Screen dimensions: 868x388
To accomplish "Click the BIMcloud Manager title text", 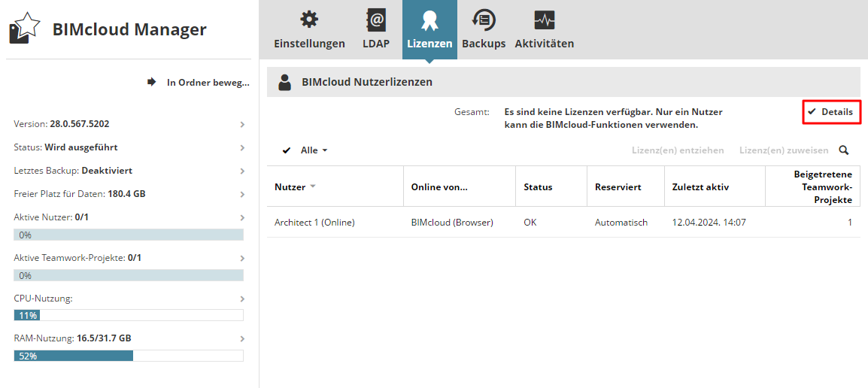I will [129, 29].
